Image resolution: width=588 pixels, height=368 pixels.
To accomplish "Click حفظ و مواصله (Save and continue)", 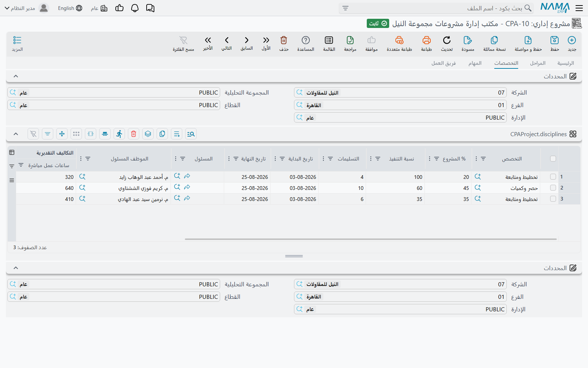I will [528, 43].
